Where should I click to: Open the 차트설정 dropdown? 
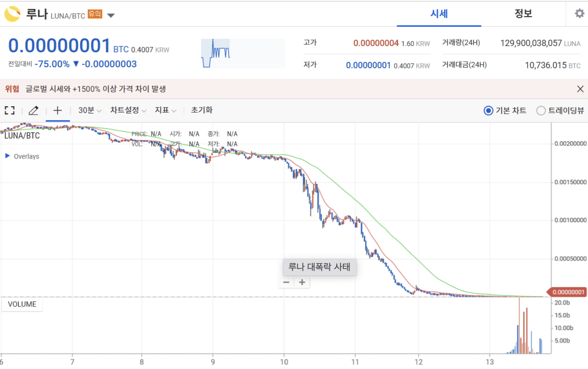pos(128,111)
